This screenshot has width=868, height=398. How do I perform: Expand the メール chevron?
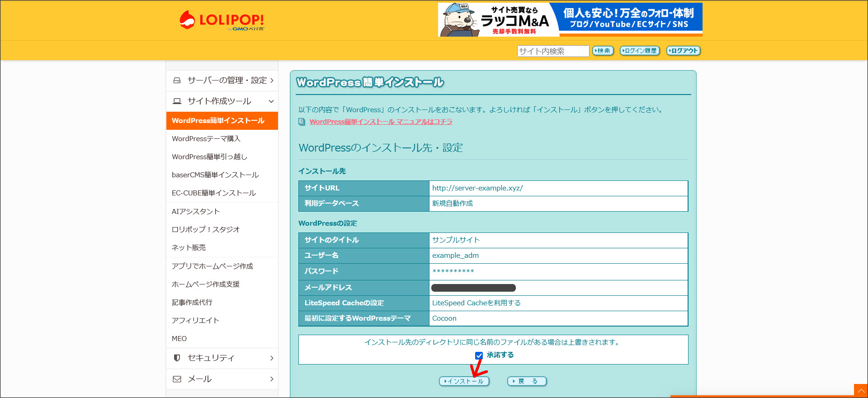pos(272,379)
